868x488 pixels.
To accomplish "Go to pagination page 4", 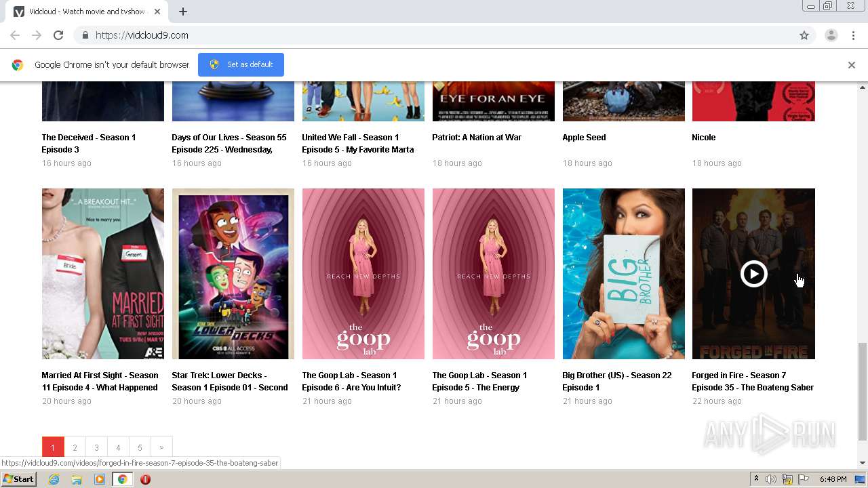I will click(x=118, y=447).
